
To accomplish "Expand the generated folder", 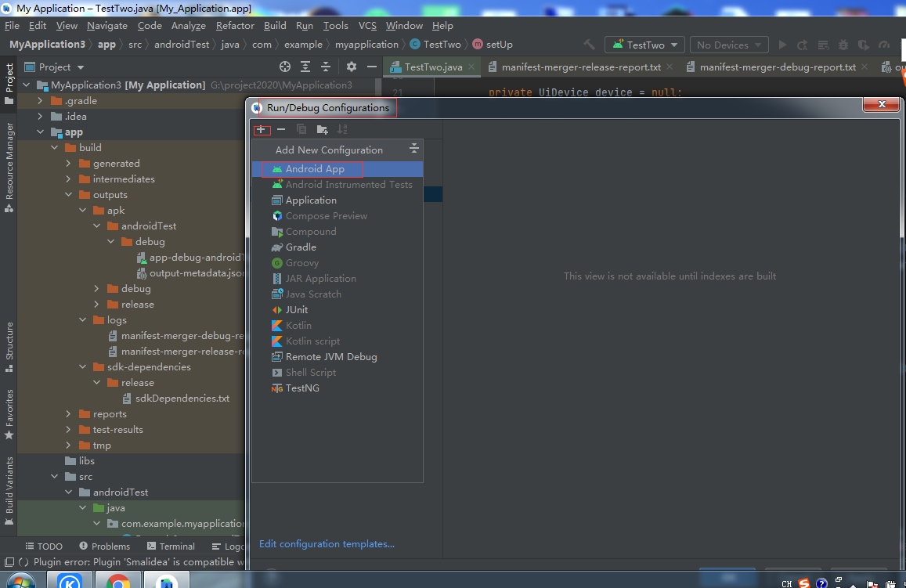I will pyautogui.click(x=68, y=164).
